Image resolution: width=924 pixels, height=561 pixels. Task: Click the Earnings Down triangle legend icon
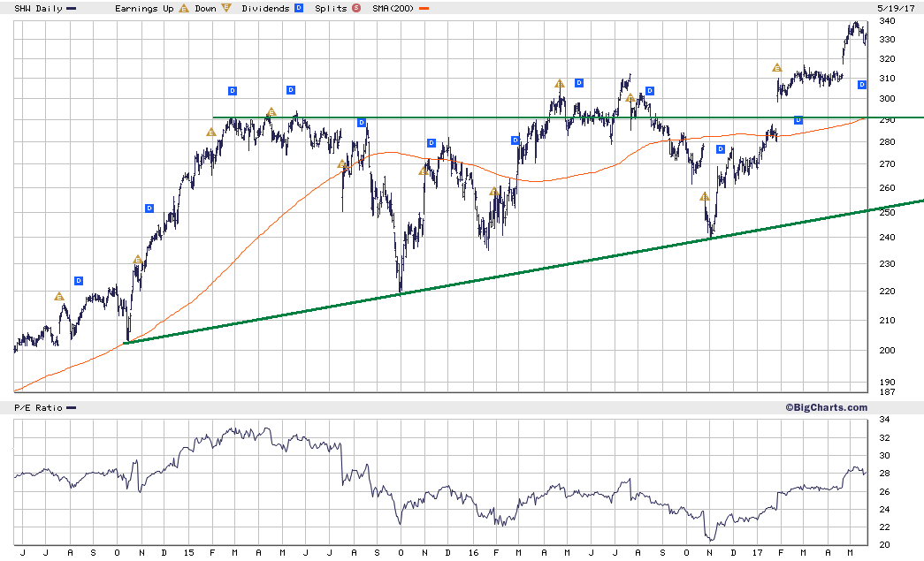click(x=226, y=8)
